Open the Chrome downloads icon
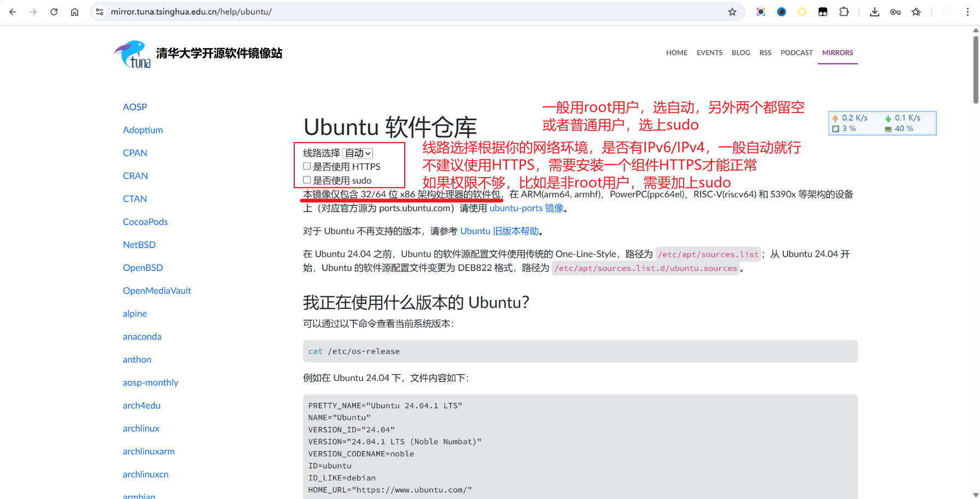Image resolution: width=980 pixels, height=499 pixels. tap(874, 11)
